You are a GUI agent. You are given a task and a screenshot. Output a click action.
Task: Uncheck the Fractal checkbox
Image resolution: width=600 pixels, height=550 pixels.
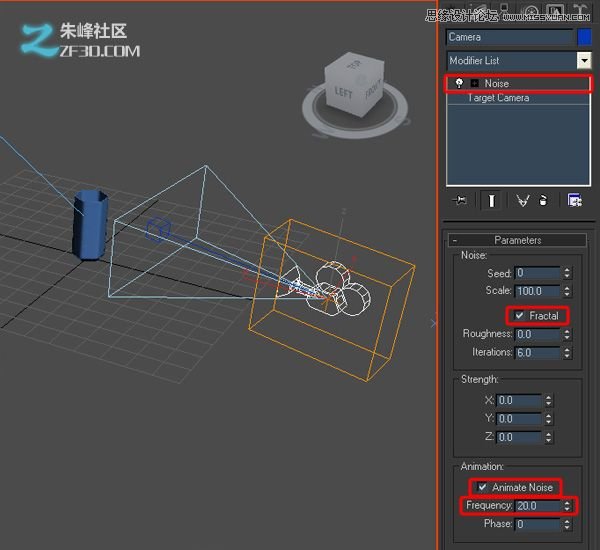point(519,316)
